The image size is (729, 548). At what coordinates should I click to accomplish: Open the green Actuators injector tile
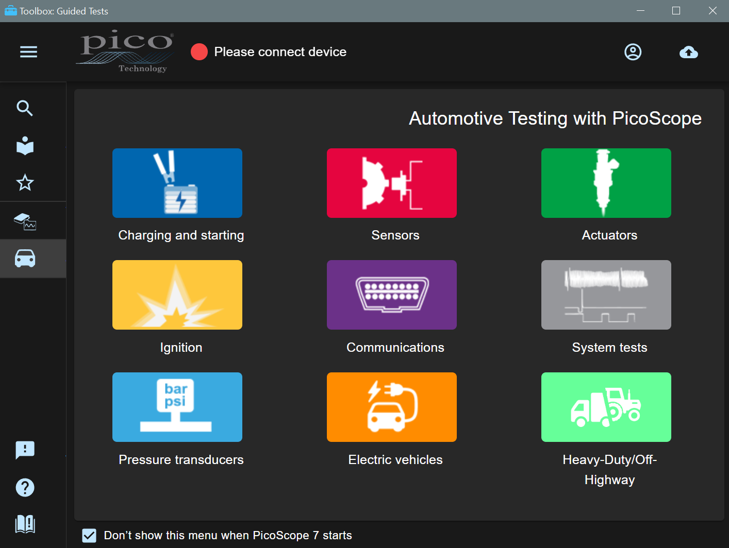(x=606, y=183)
